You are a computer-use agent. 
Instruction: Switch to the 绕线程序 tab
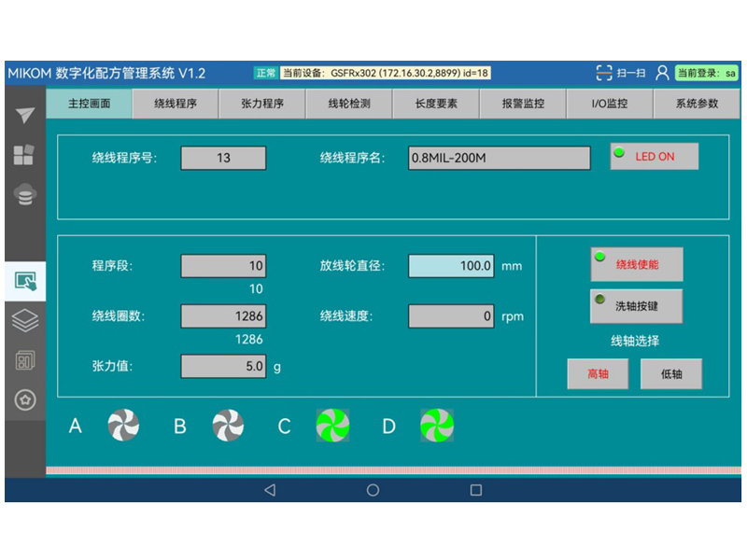(176, 104)
